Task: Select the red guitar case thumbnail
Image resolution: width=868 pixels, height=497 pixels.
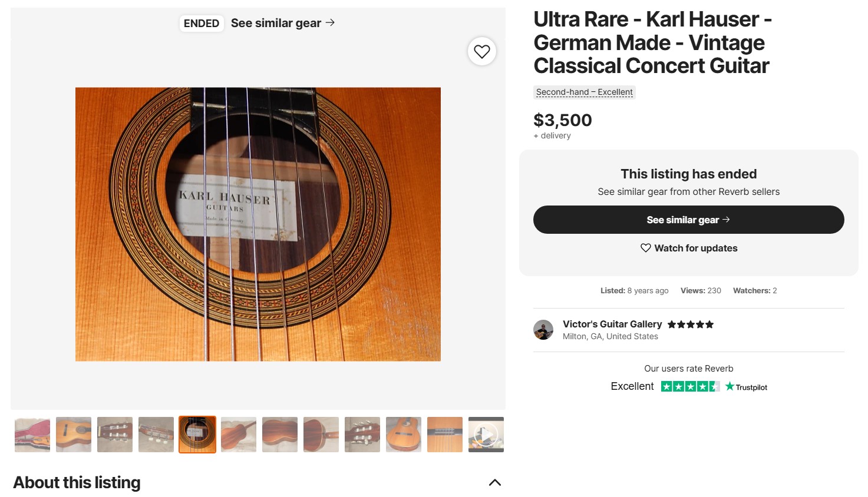Action: 32,435
